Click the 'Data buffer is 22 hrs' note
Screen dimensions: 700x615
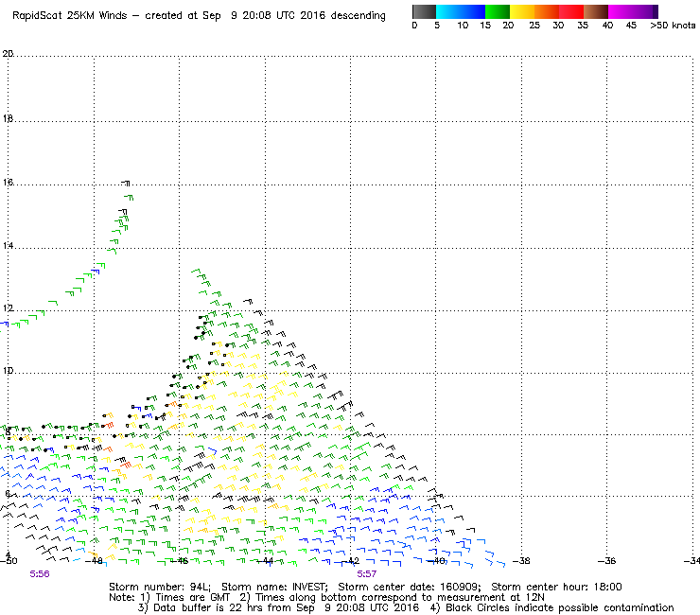coord(198,607)
